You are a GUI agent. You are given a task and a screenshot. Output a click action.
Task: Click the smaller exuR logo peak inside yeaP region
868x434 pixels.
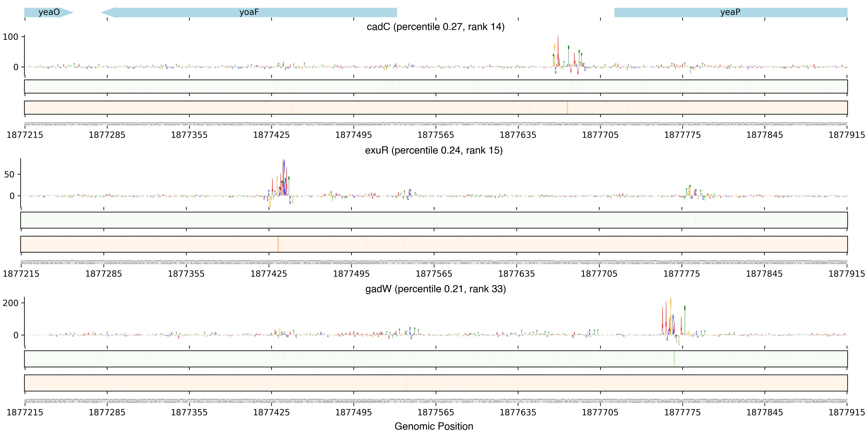tap(690, 191)
